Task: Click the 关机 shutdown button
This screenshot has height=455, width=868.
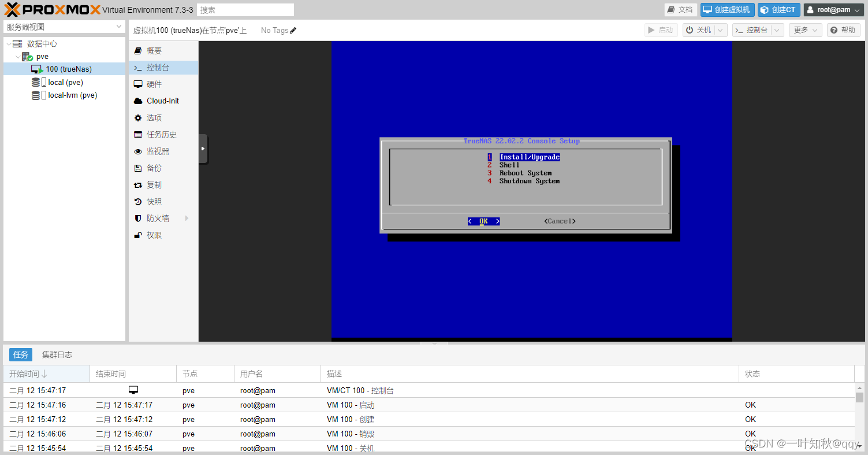Action: (x=699, y=30)
